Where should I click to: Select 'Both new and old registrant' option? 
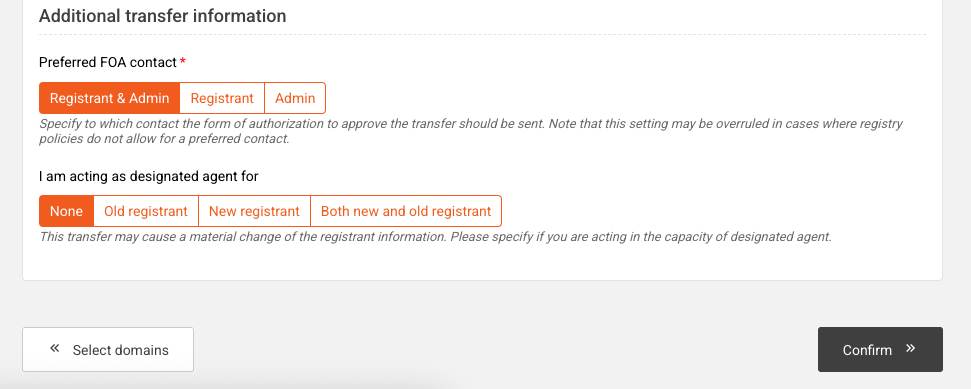point(406,211)
